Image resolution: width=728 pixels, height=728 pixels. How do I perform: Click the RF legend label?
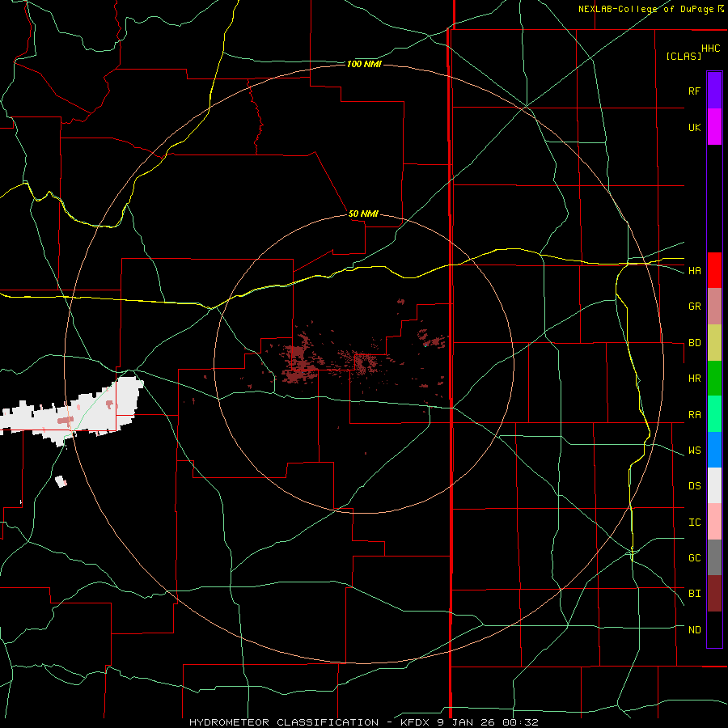[x=694, y=91]
